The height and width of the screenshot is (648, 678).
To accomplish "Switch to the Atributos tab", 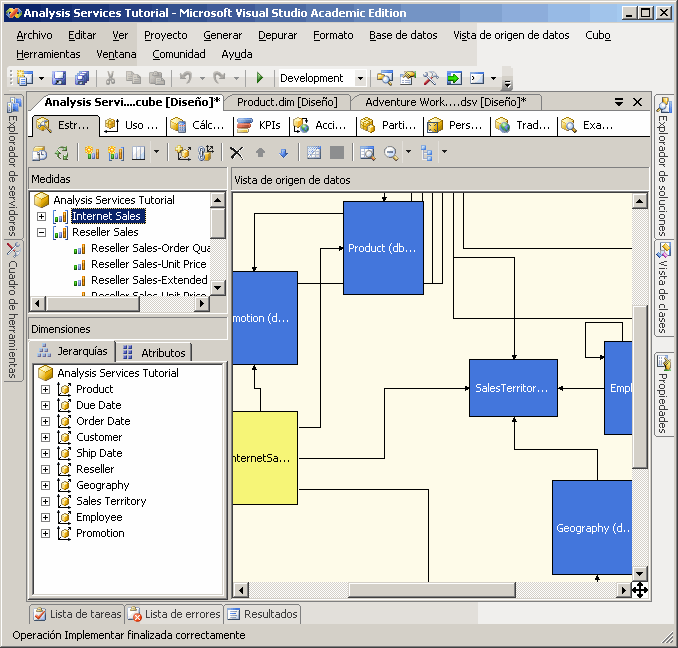I will (x=154, y=353).
